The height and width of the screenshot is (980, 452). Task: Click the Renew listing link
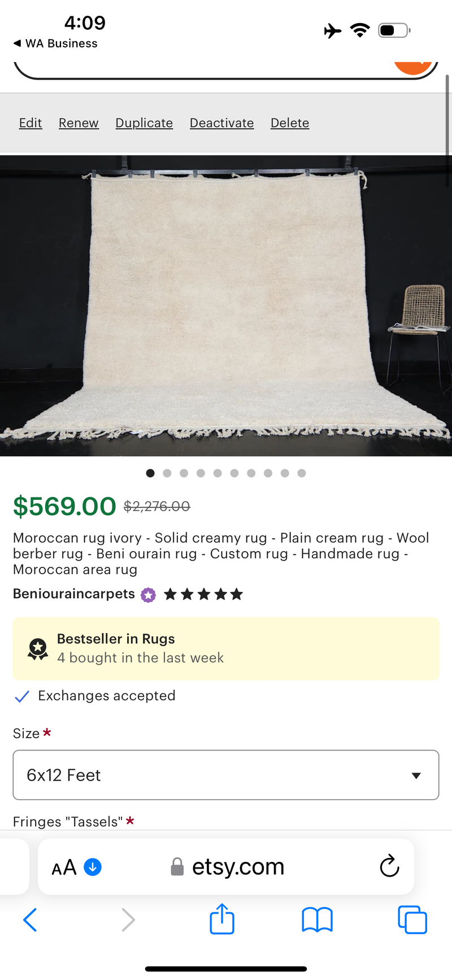point(79,123)
